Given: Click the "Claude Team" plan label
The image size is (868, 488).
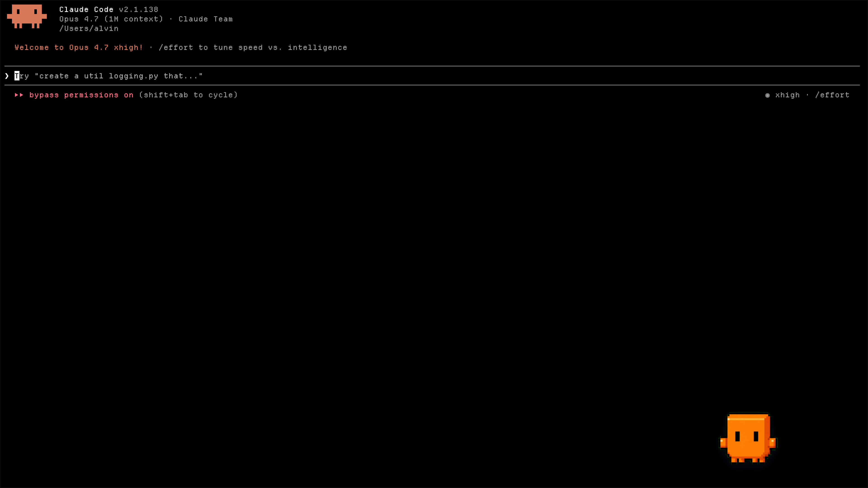Looking at the screenshot, I should coord(205,19).
